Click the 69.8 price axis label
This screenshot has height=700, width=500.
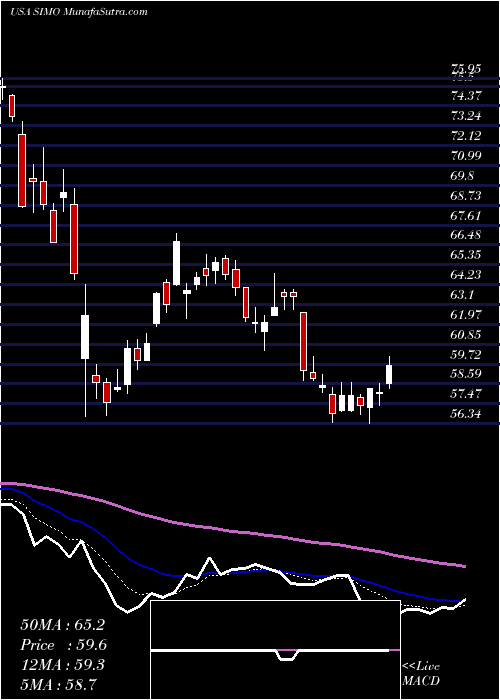pos(462,175)
